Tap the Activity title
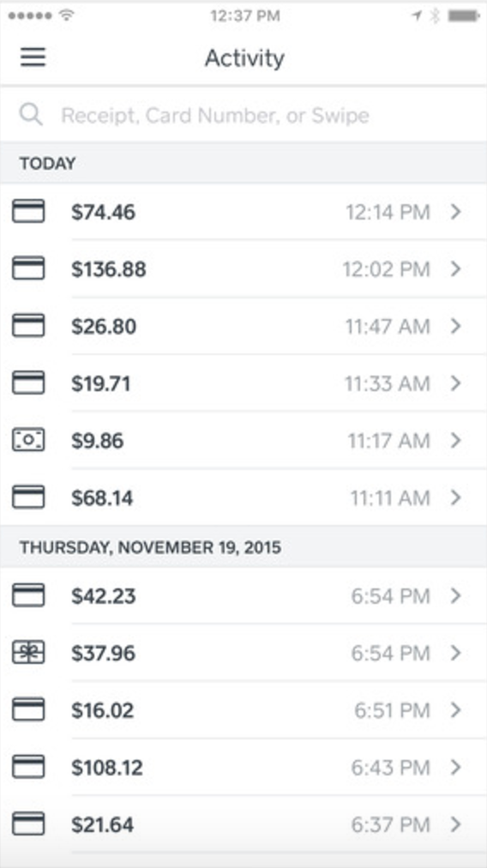This screenshot has height=868, width=487. (x=244, y=57)
